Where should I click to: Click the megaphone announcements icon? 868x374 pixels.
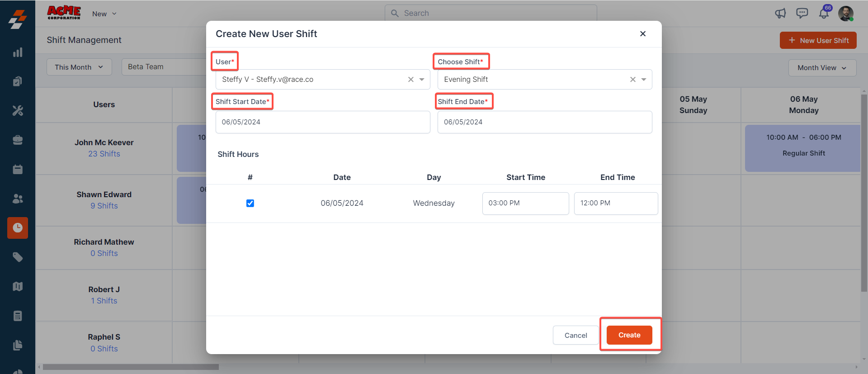[x=780, y=13]
